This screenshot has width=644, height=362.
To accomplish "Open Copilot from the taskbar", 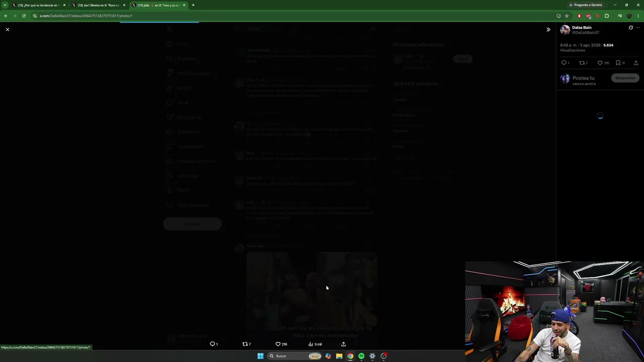I will click(x=328, y=356).
